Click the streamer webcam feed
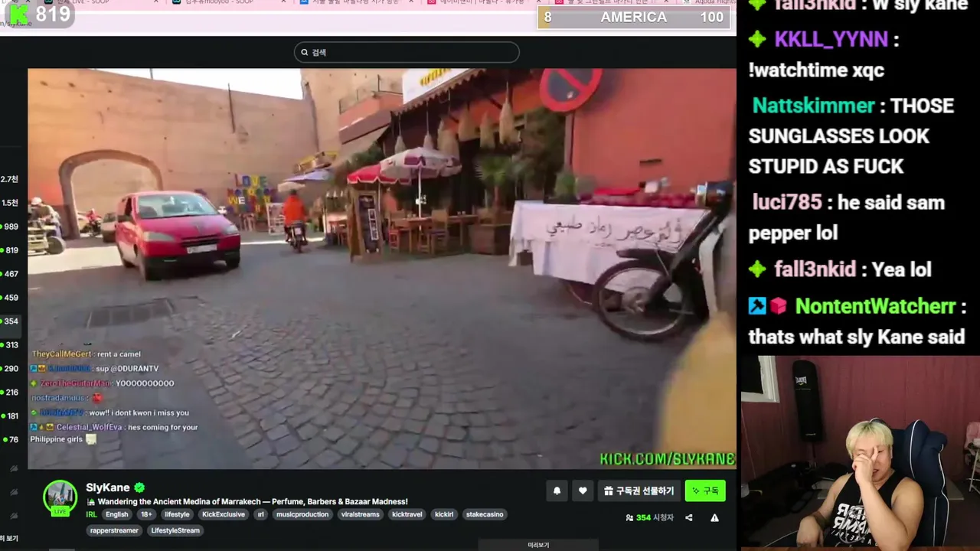This screenshot has height=551, width=980. (x=861, y=452)
